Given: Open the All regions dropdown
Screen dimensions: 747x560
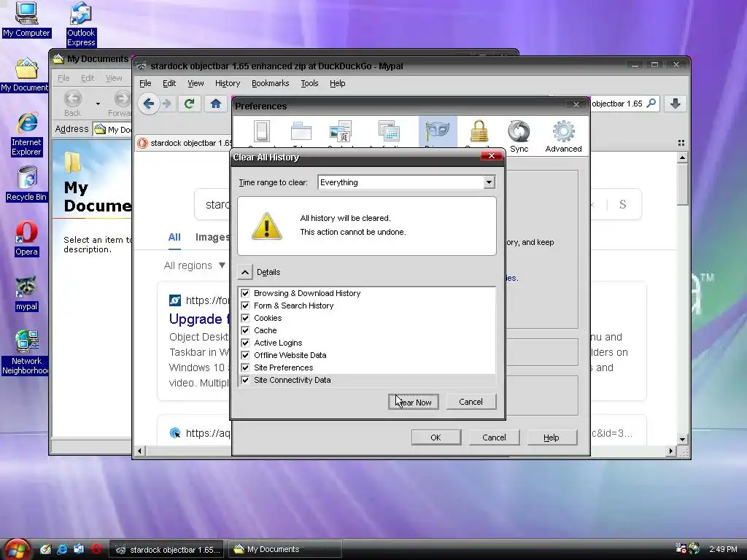Looking at the screenshot, I should pos(194,265).
